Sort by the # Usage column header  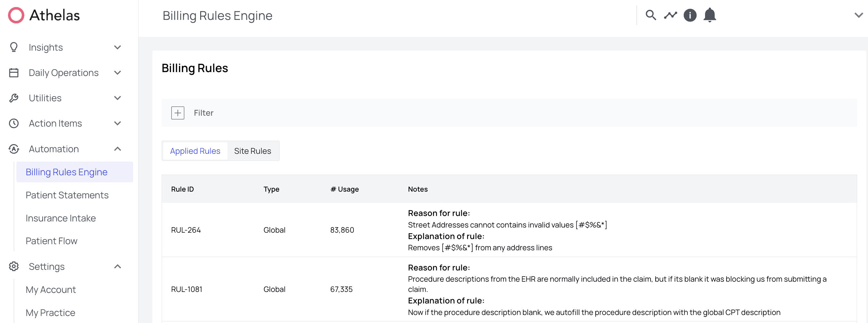click(345, 189)
